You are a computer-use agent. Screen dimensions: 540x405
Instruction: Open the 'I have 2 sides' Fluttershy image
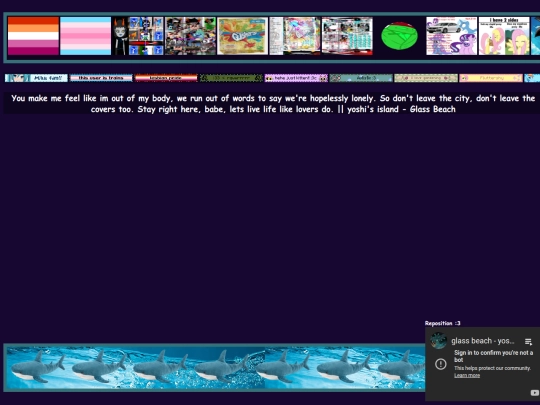point(504,36)
